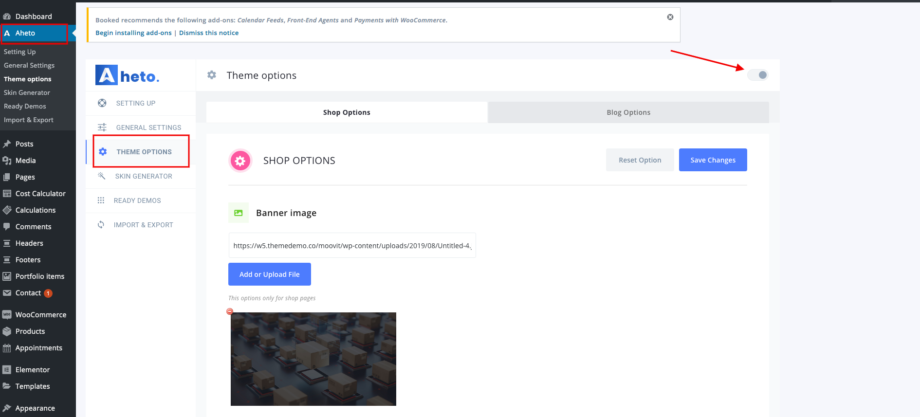Open Aheto menu in WordPress sidebar

34,33
